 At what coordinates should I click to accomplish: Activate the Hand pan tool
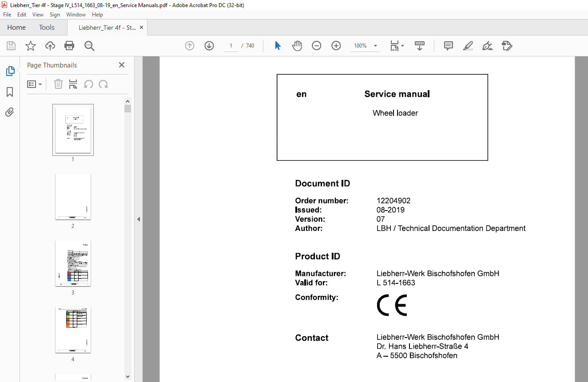click(x=297, y=46)
